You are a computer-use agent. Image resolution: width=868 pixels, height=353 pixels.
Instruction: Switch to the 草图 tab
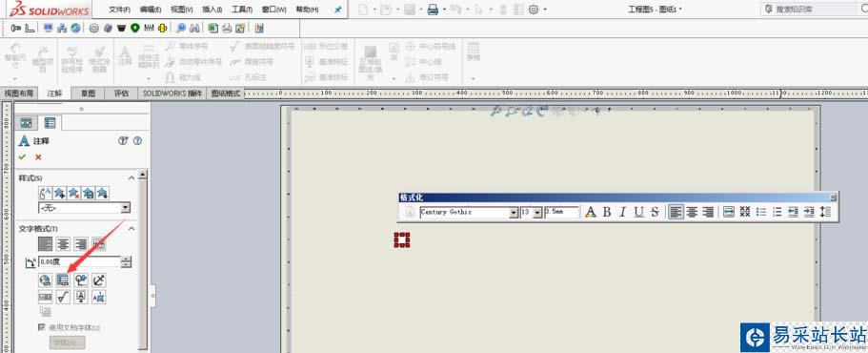click(88, 93)
